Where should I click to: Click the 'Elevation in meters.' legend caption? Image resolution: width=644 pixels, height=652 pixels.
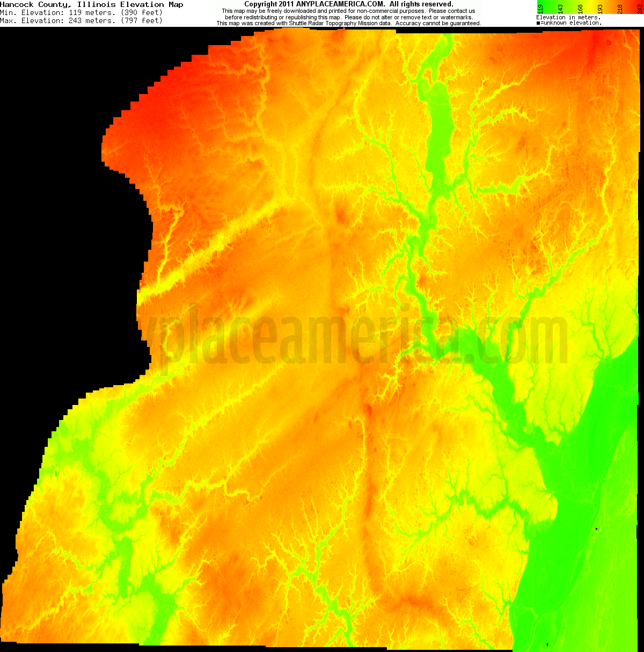(x=568, y=17)
